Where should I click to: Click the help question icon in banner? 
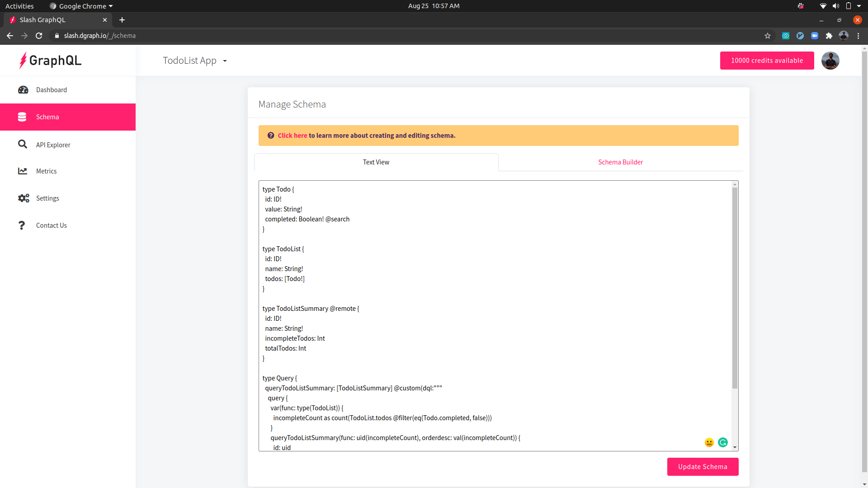point(271,136)
